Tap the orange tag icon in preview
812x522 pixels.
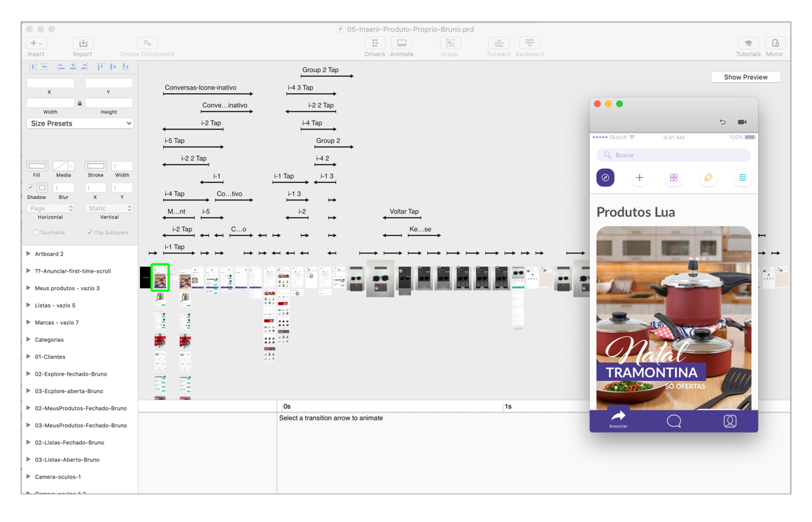[708, 178]
